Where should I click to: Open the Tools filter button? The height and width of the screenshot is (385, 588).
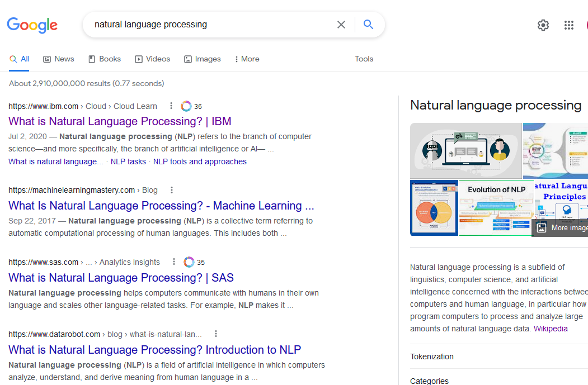tap(364, 59)
